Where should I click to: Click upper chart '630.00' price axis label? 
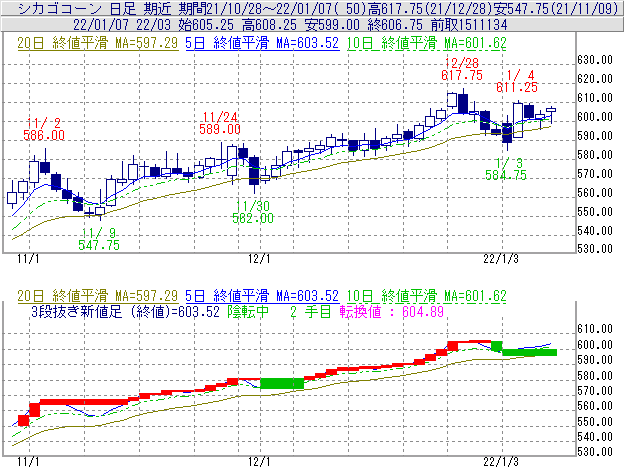pyautogui.click(x=595, y=60)
